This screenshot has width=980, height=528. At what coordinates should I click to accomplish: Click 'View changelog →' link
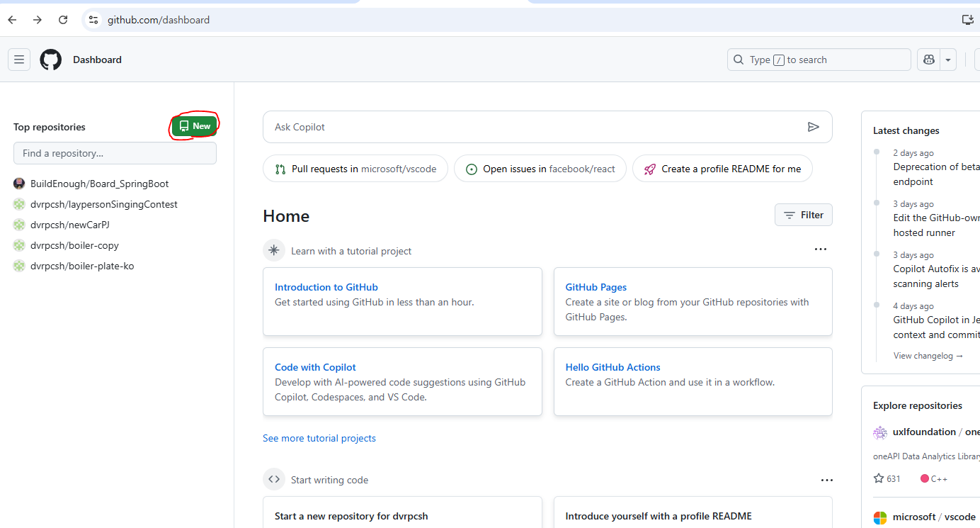(x=928, y=356)
